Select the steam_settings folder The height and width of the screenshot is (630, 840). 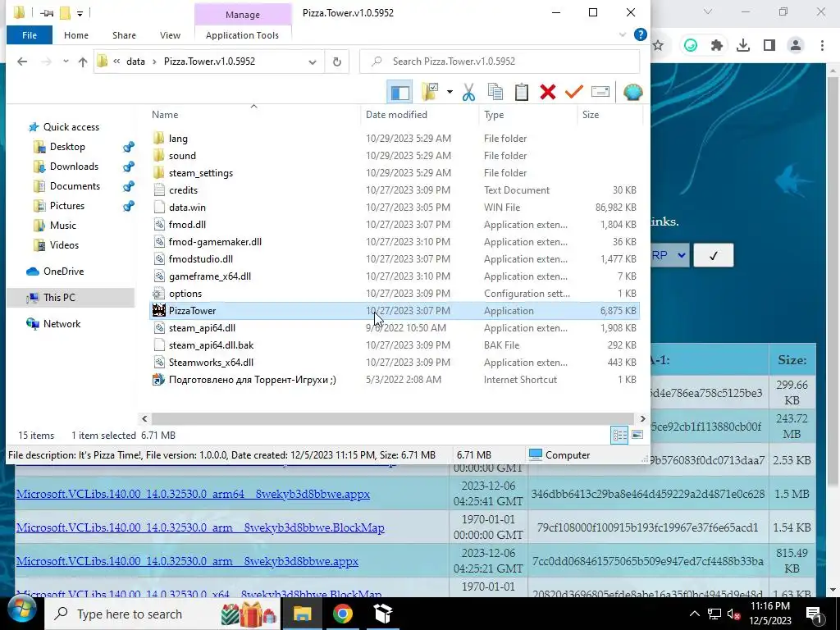(x=394, y=173)
